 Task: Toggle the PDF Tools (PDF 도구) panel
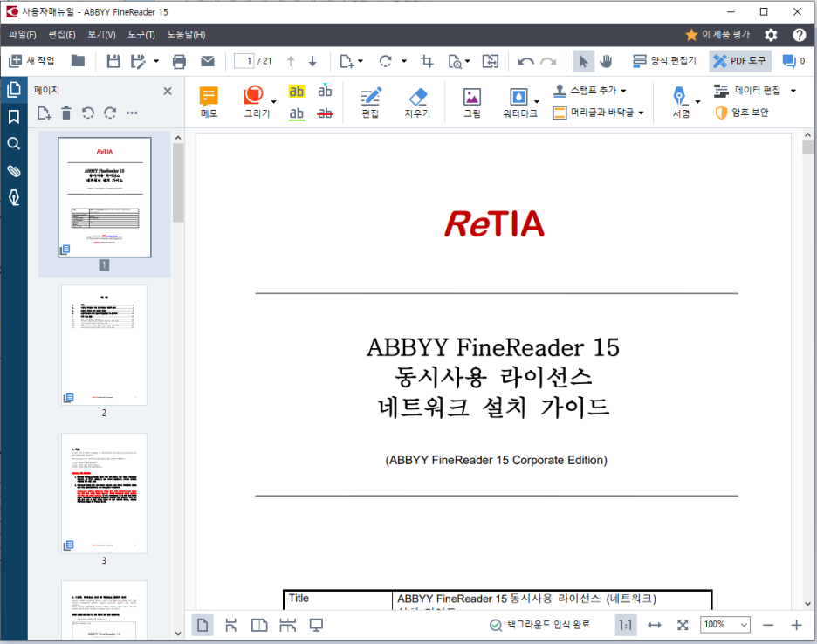point(740,61)
